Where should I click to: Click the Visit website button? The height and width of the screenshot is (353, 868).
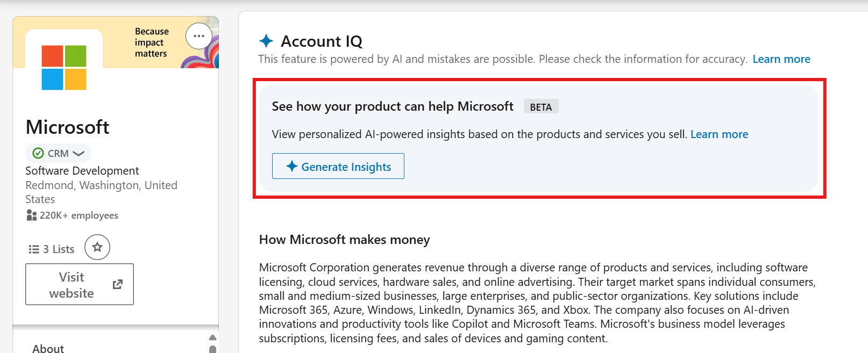pos(80,284)
